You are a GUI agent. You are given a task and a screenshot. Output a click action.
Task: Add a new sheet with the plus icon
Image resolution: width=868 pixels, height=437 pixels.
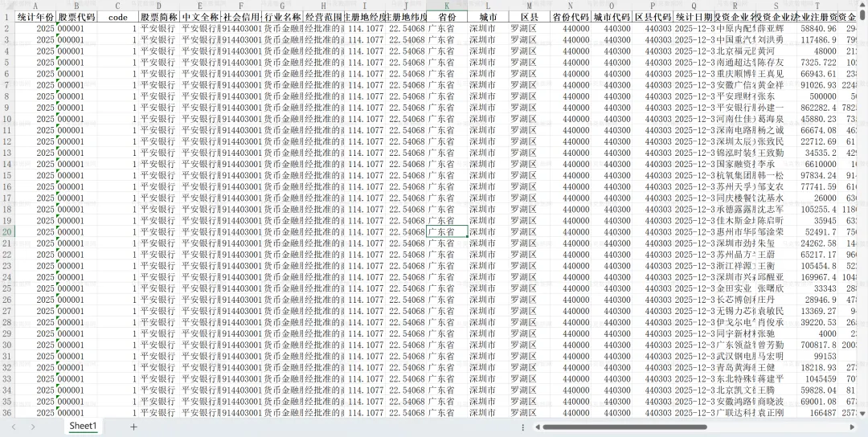pos(133,427)
